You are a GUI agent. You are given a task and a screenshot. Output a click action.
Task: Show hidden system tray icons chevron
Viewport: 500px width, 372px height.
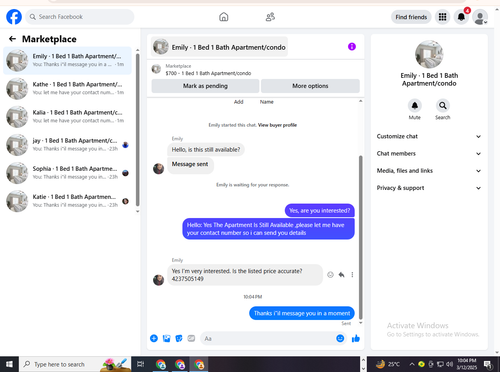[412, 364]
